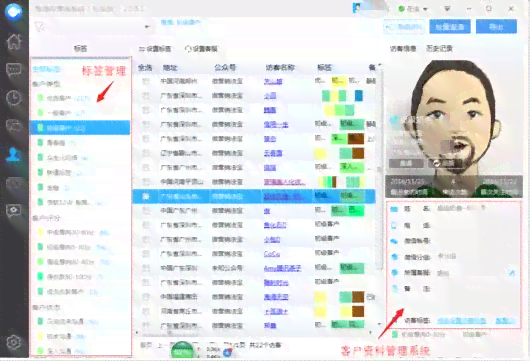
Task: Click the 设置标签 button
Action: point(155,49)
